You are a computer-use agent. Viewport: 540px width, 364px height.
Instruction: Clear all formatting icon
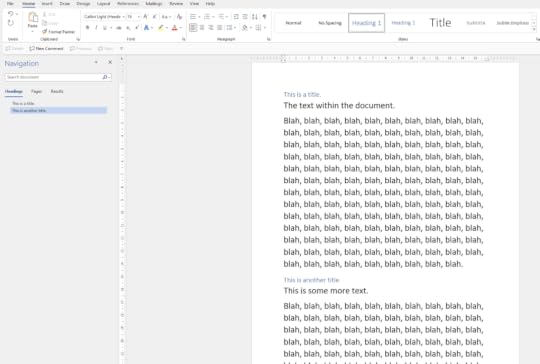pyautogui.click(x=179, y=17)
